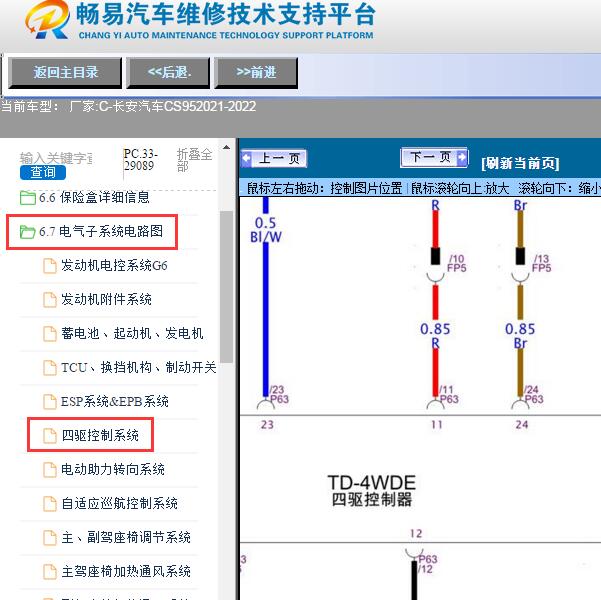Click the right arrow icon on 下一页
This screenshot has height=600, width=601.
point(462,157)
